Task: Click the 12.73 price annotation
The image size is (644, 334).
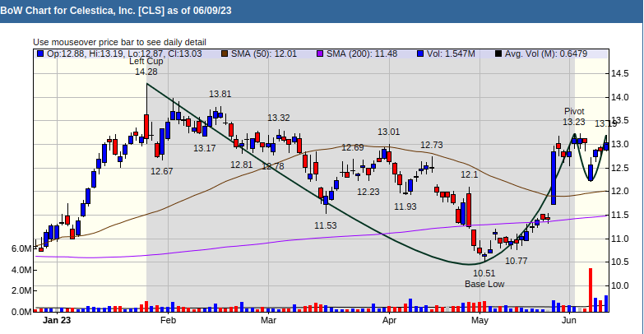Action: click(432, 145)
